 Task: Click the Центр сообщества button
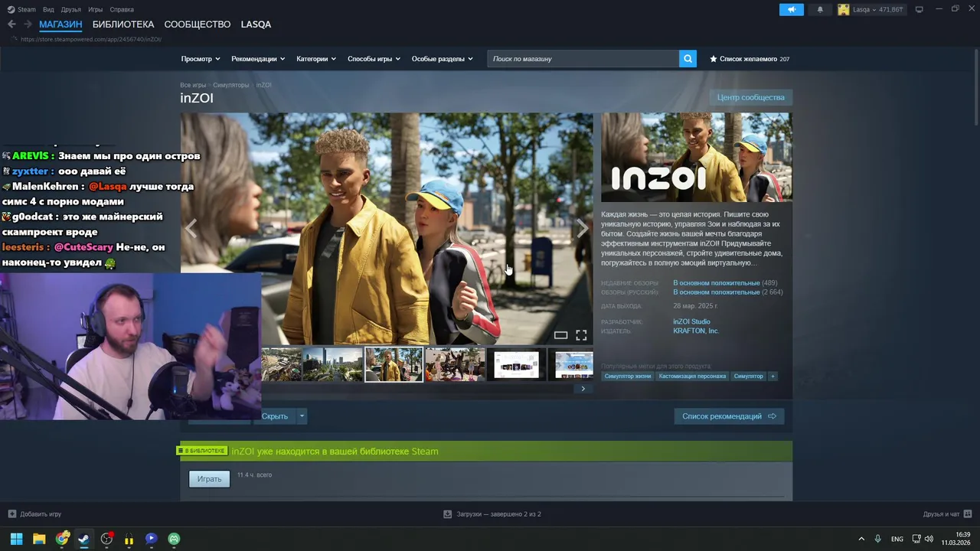(x=750, y=97)
